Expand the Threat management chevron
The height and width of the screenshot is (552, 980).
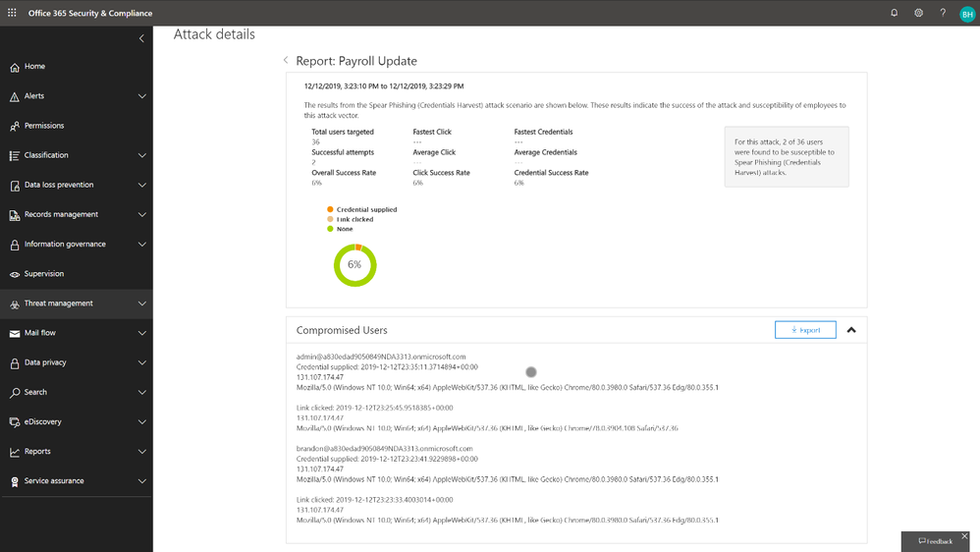click(141, 304)
